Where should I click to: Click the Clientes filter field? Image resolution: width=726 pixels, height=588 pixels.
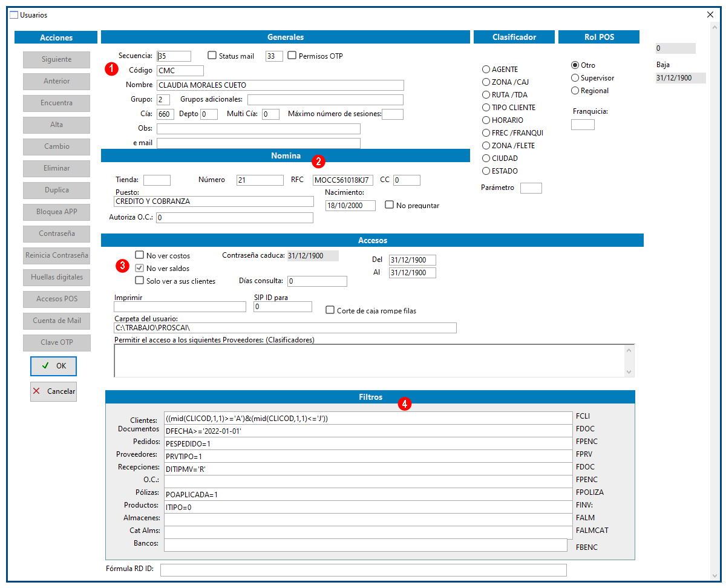tap(368, 418)
